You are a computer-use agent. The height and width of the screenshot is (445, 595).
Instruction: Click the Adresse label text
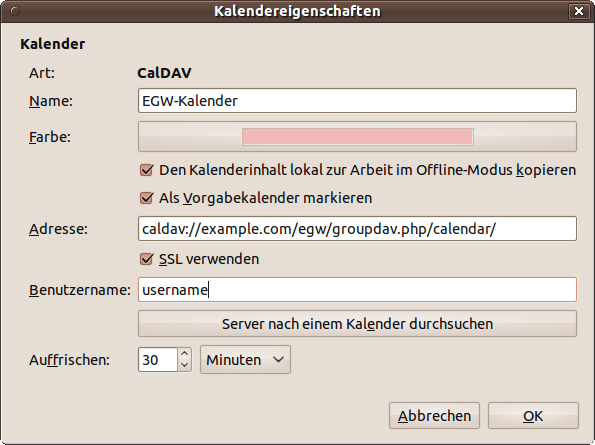58,229
